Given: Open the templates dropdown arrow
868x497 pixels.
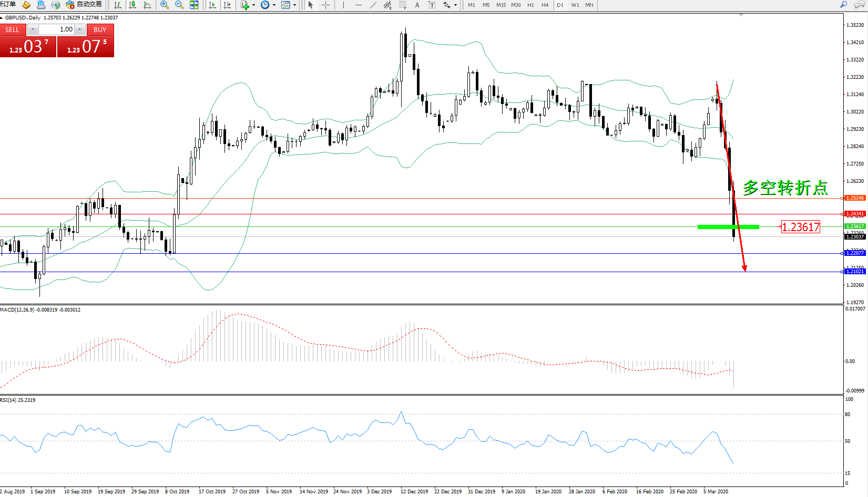Looking at the screenshot, I should [x=294, y=5].
